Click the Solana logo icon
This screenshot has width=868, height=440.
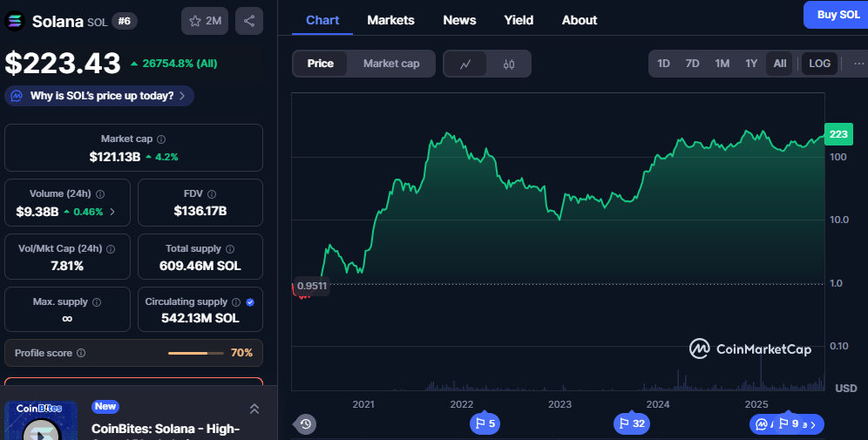coord(15,21)
